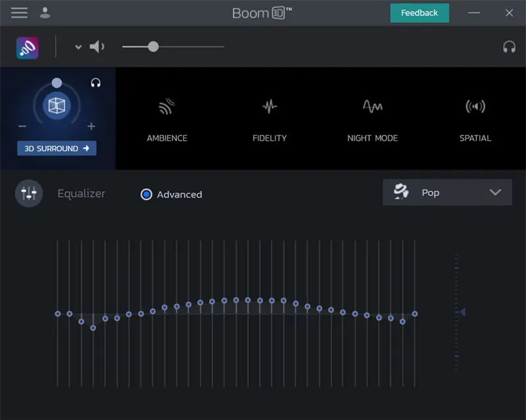Image resolution: width=526 pixels, height=420 pixels.
Task: Collapse the preset list chevron
Action: pos(495,193)
